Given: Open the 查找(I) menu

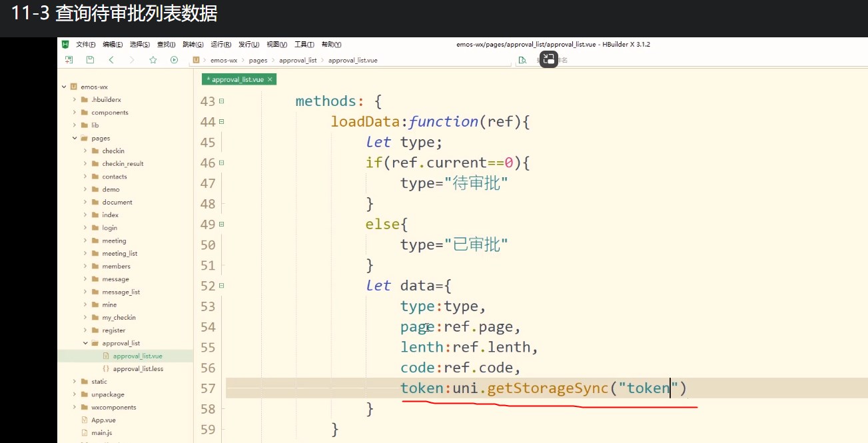Looking at the screenshot, I should click(166, 45).
